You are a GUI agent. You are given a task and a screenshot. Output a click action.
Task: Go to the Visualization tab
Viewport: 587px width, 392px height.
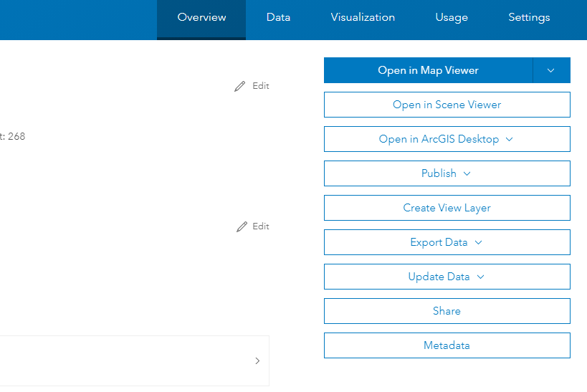[363, 17]
